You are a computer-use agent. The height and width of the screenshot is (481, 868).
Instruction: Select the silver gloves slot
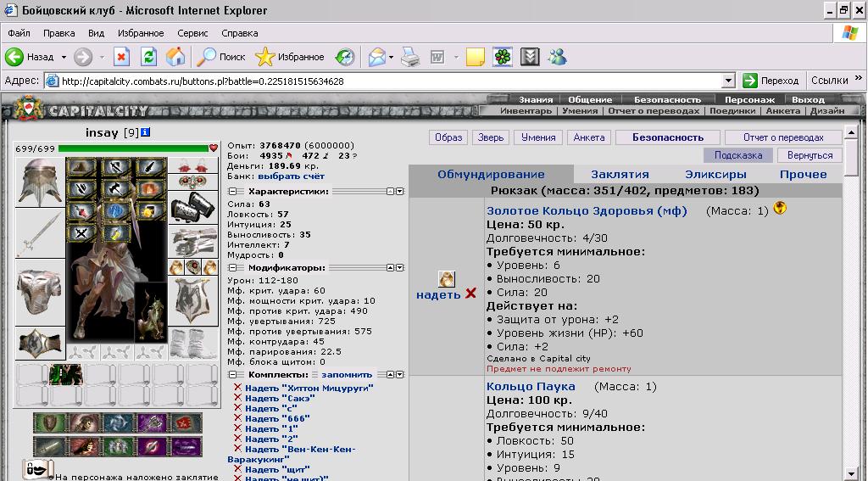point(193,242)
